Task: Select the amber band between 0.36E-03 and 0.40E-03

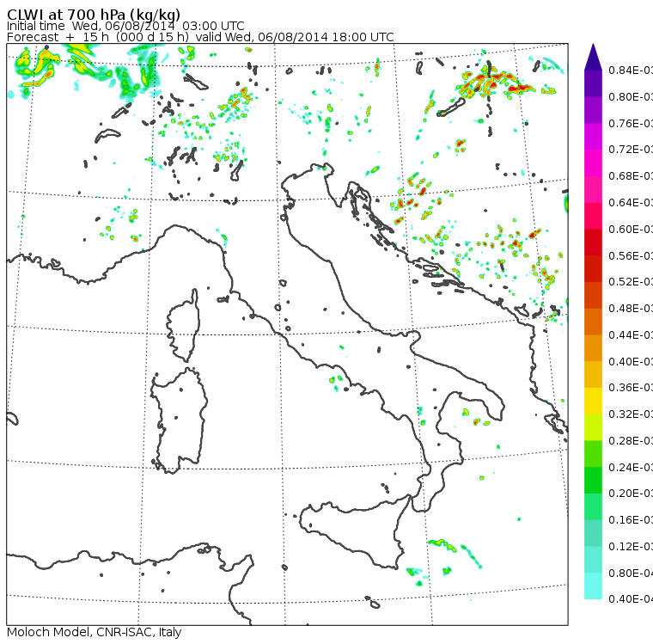Action: point(593,374)
